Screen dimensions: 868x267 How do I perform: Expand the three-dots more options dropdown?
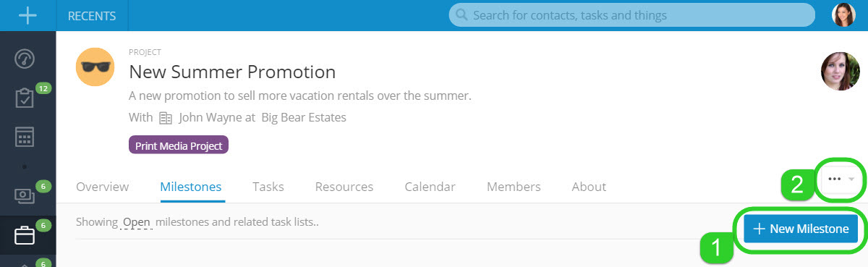(841, 179)
